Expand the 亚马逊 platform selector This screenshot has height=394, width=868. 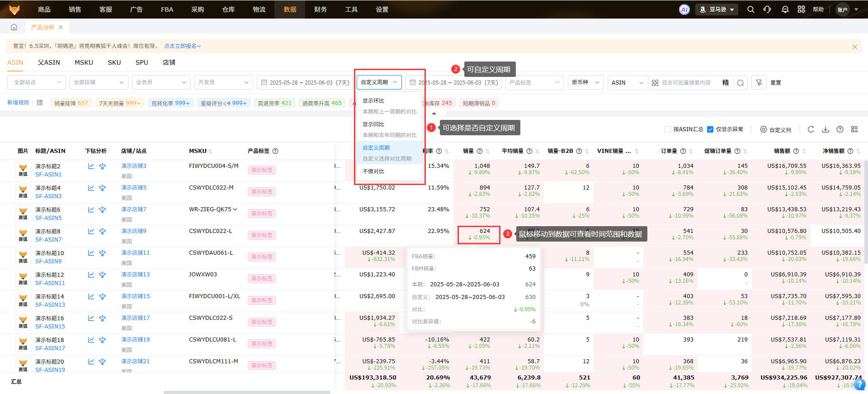coord(717,9)
